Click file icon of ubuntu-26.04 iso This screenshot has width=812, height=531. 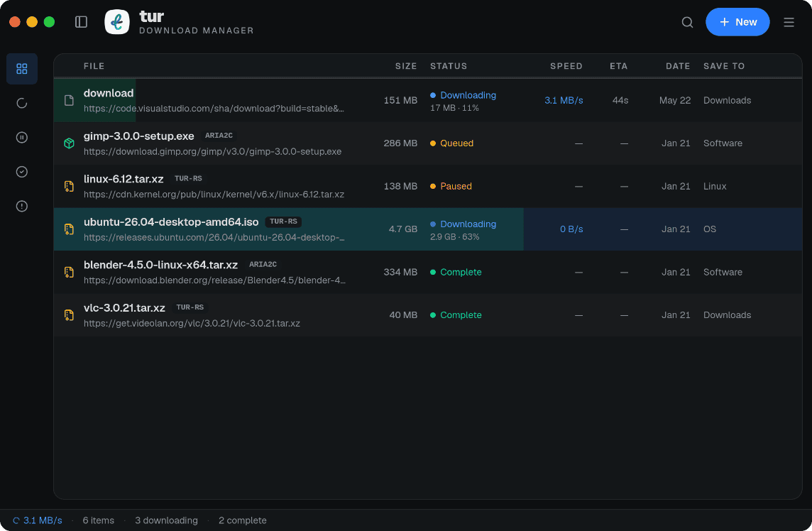pyautogui.click(x=69, y=229)
